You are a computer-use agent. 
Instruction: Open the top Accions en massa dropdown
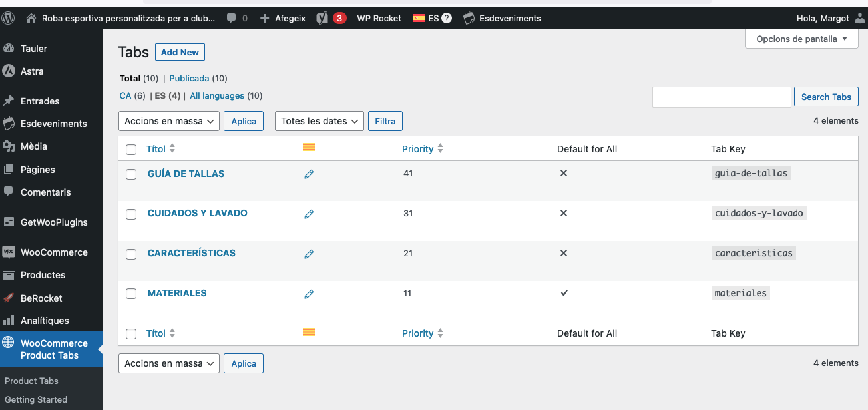(169, 121)
